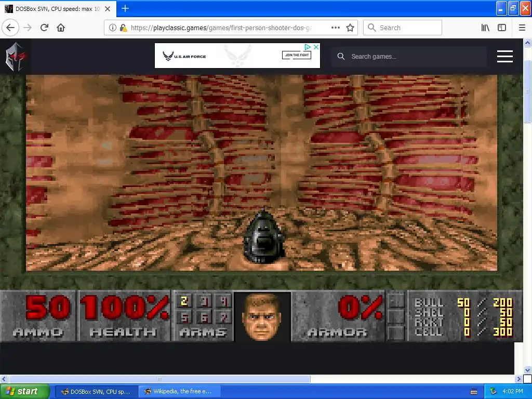
Task: Close the DOSBox SVN browser tab
Action: 108,9
